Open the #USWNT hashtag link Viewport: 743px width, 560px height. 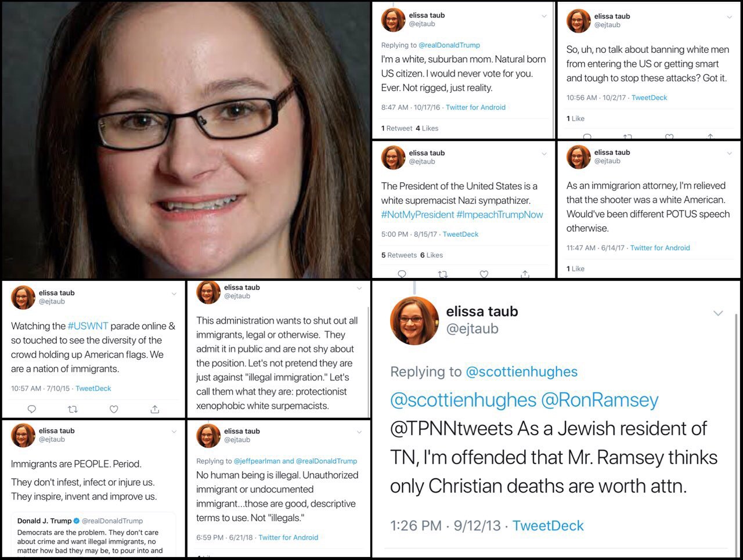(x=88, y=326)
